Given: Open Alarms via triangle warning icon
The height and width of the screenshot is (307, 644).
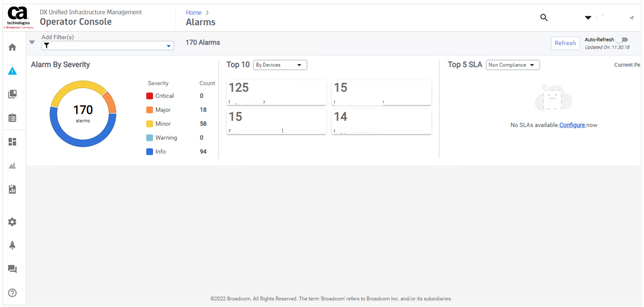Looking at the screenshot, I should (x=12, y=71).
